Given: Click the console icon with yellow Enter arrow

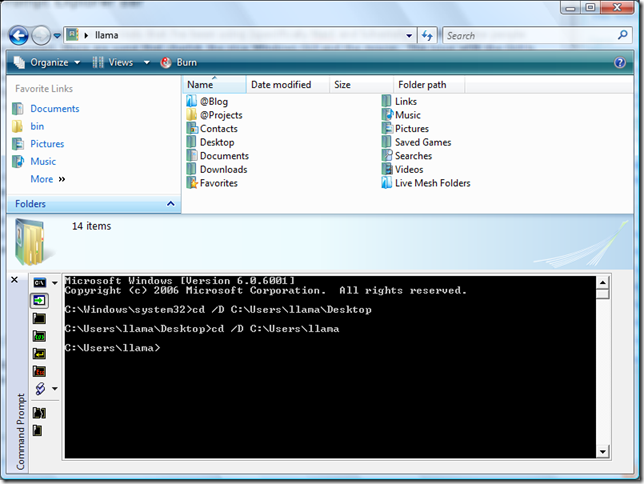Looking at the screenshot, I should 39,354.
